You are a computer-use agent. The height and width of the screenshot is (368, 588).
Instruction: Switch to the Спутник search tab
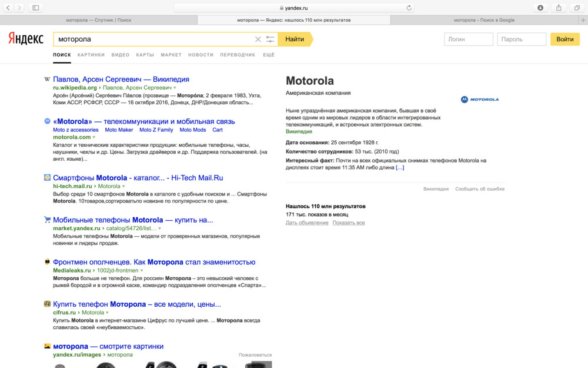click(x=99, y=20)
